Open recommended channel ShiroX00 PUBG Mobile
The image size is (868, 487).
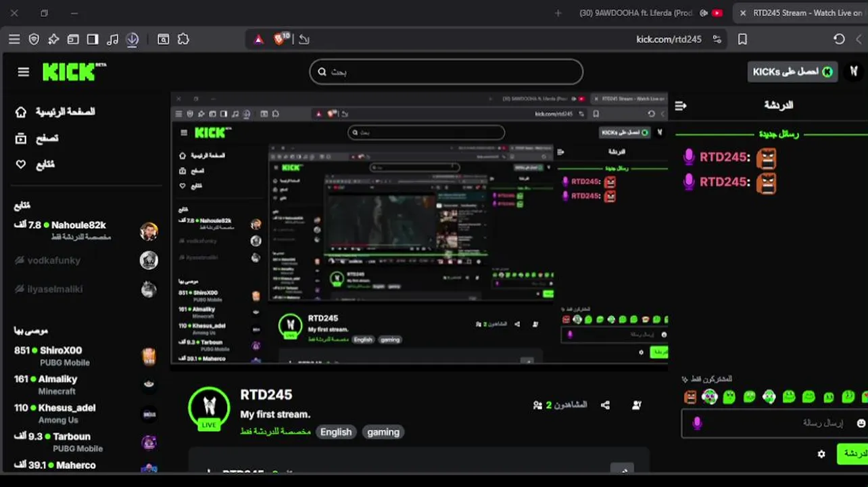pyautogui.click(x=86, y=356)
